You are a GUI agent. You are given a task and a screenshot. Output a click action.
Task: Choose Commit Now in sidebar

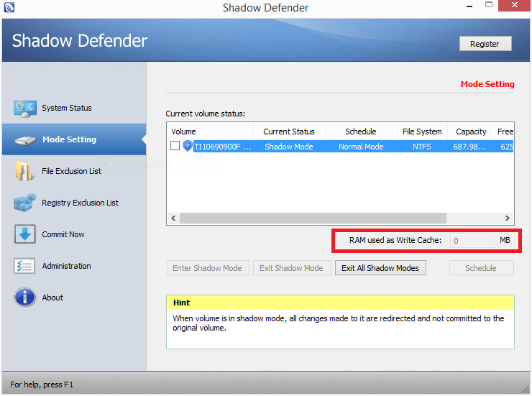tap(63, 234)
